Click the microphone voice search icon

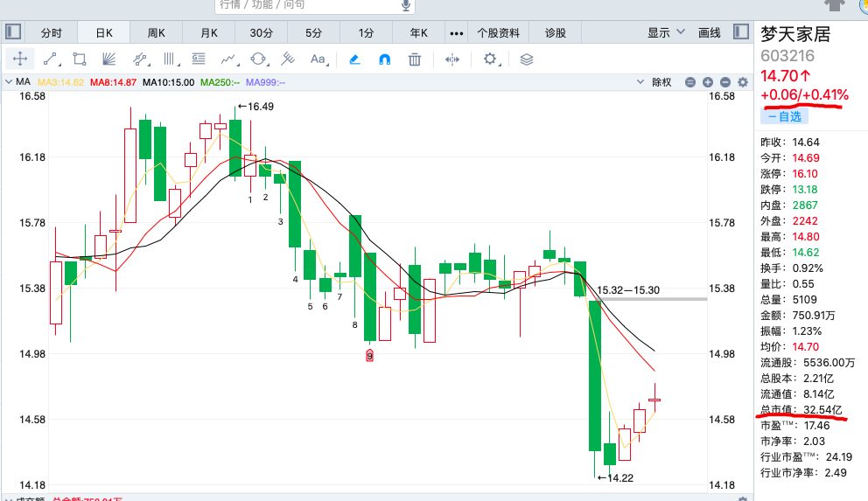point(406,5)
